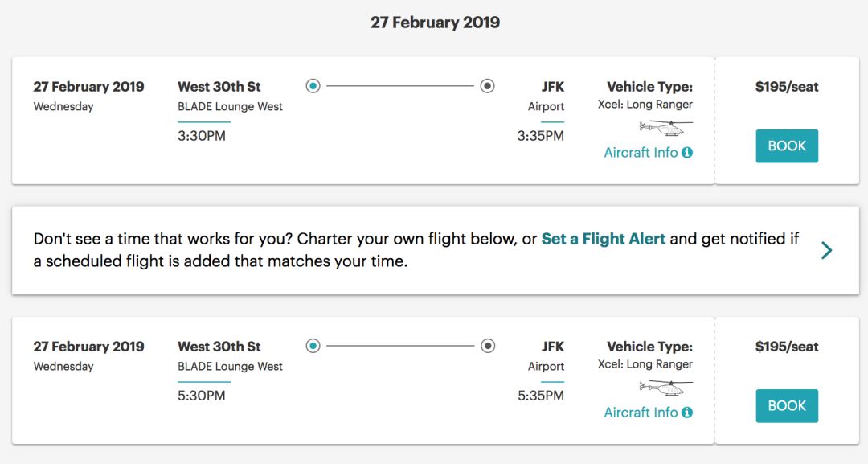Viewport: 868px width, 464px height.
Task: Click the 27 February 2019 page heading
Action: [435, 23]
